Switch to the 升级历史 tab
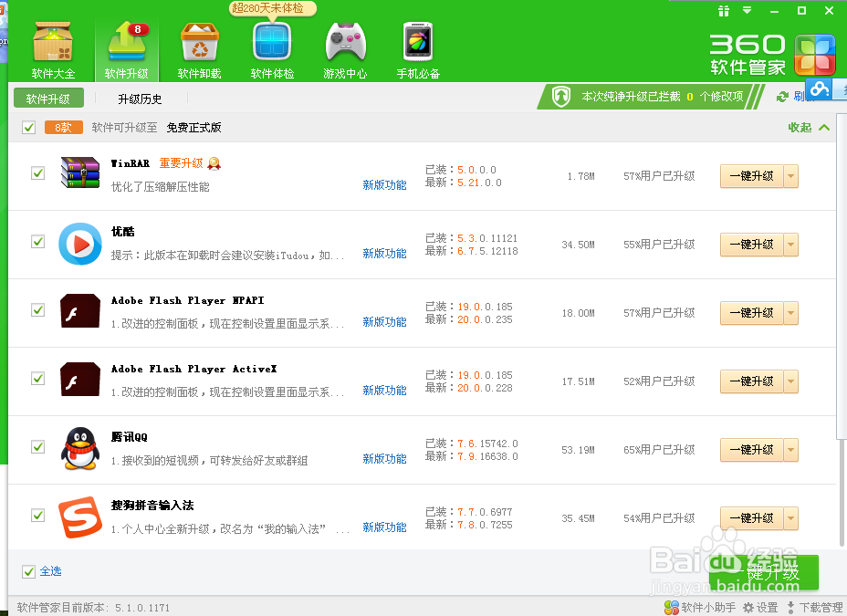The height and width of the screenshot is (616, 847). pos(140,99)
